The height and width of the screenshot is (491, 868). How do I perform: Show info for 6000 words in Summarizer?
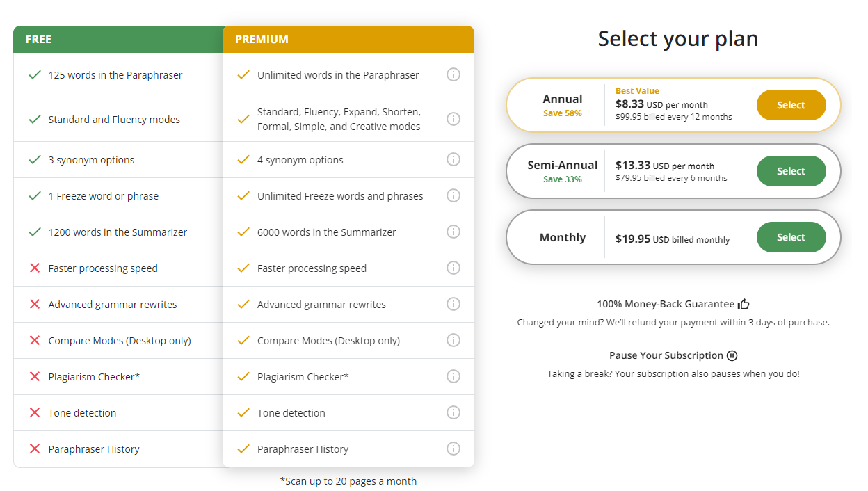(x=453, y=232)
